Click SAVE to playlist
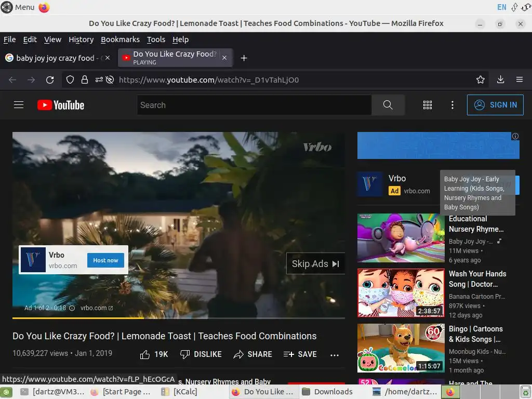 click(300, 354)
